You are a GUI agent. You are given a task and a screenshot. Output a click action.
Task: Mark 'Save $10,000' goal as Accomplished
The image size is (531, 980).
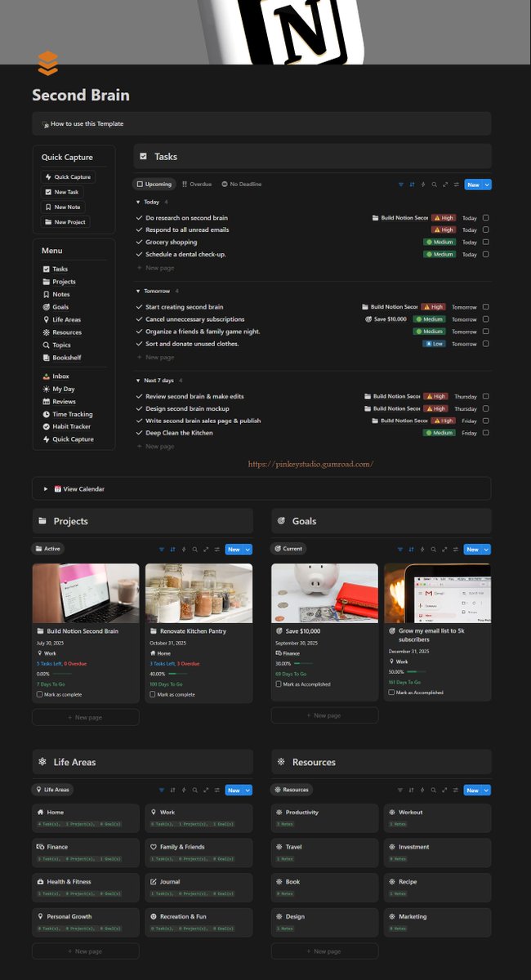[279, 684]
